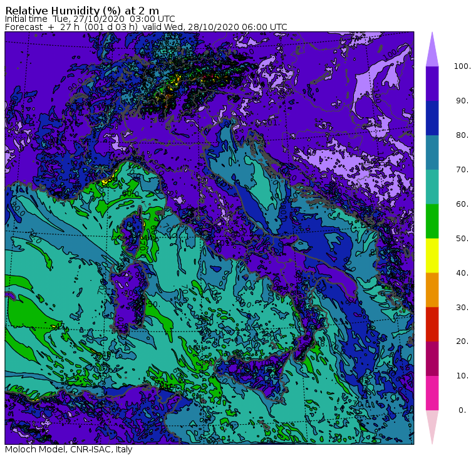Pick the yellow 40–50 legend swatch
This screenshot has height=458, width=476.
coord(432,256)
